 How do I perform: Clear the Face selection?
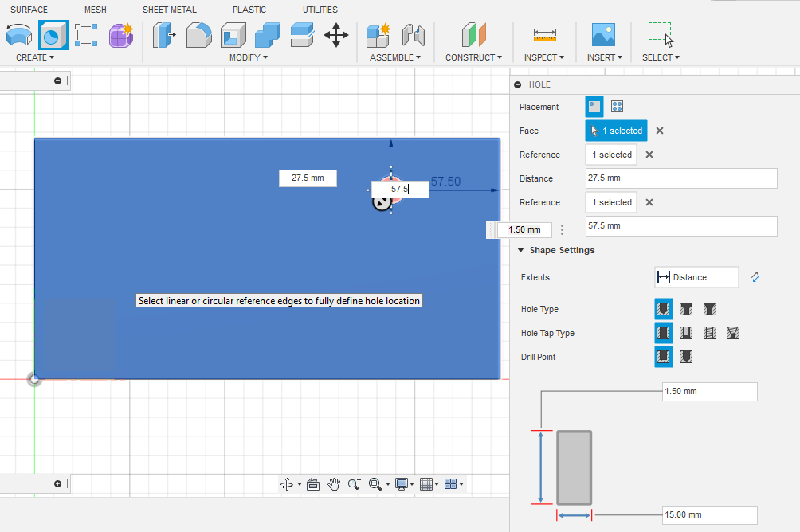pyautogui.click(x=660, y=131)
